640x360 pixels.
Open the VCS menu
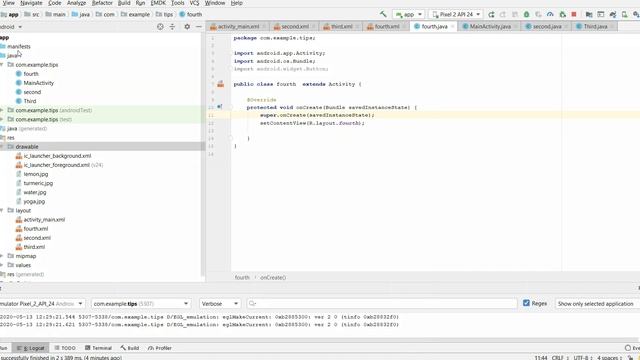(x=194, y=3)
